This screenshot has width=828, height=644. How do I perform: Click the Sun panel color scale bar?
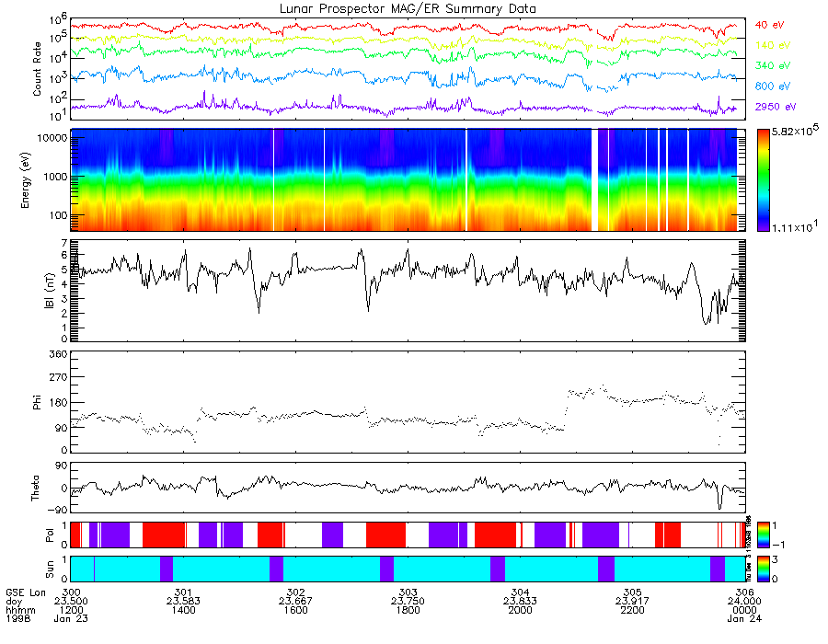763,569
